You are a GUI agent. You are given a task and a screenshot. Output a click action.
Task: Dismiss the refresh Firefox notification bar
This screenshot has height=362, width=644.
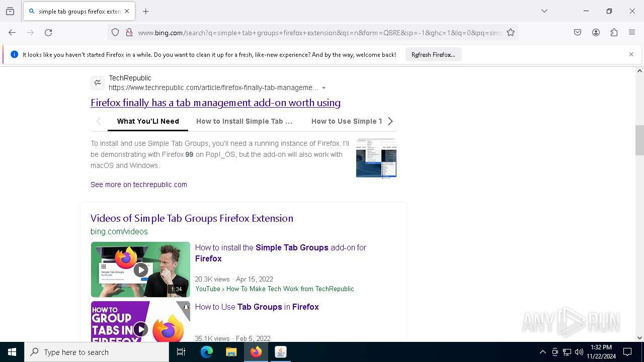pos(631,54)
